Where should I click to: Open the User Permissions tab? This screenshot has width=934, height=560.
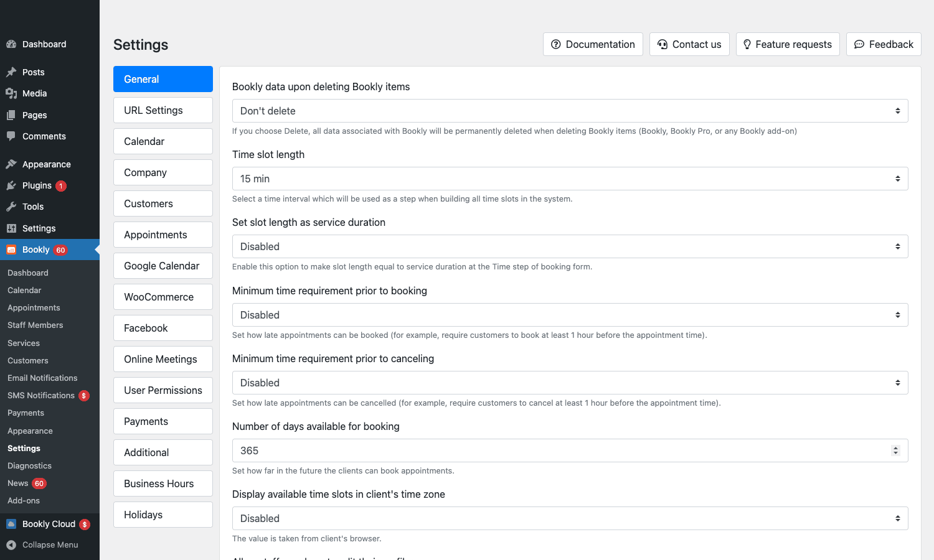pos(163,390)
